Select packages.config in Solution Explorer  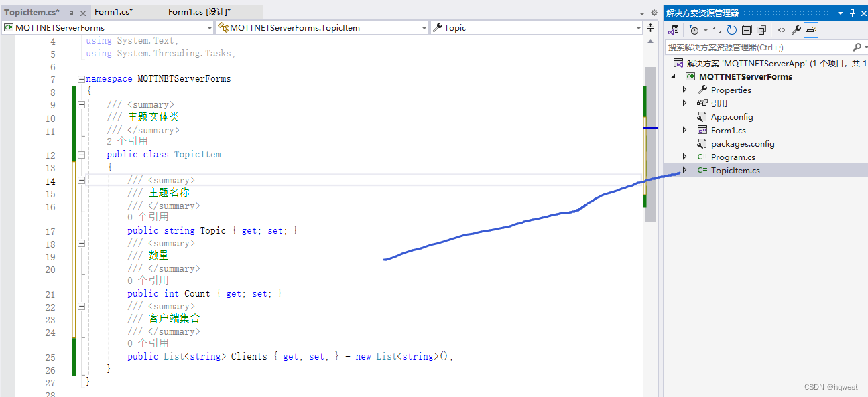pyautogui.click(x=743, y=143)
